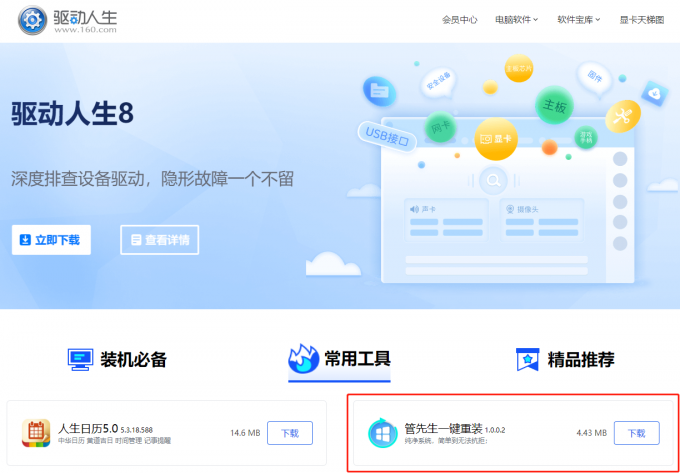Image resolution: width=680 pixels, height=473 pixels.
Task: Open the 人生日历5.0 title link
Action: tap(88, 429)
